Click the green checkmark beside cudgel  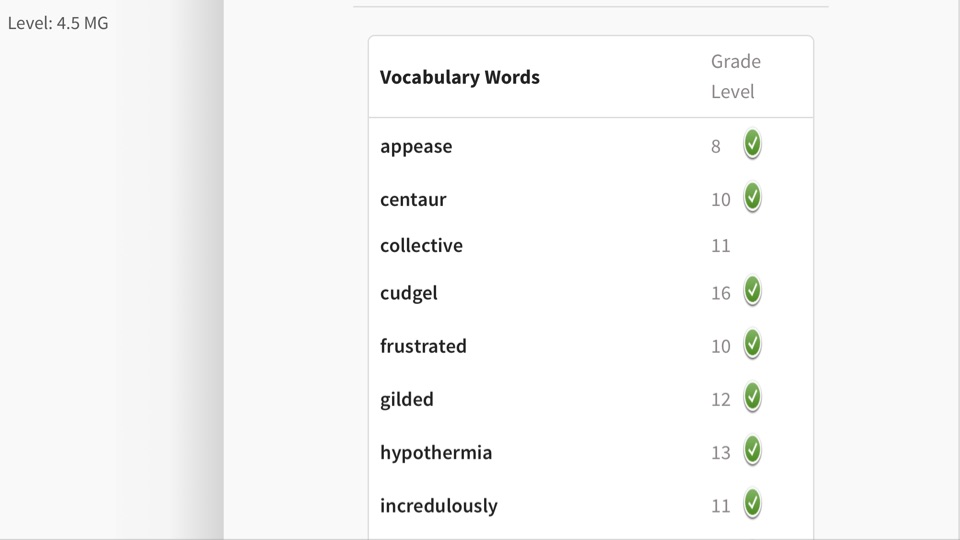pyautogui.click(x=752, y=291)
